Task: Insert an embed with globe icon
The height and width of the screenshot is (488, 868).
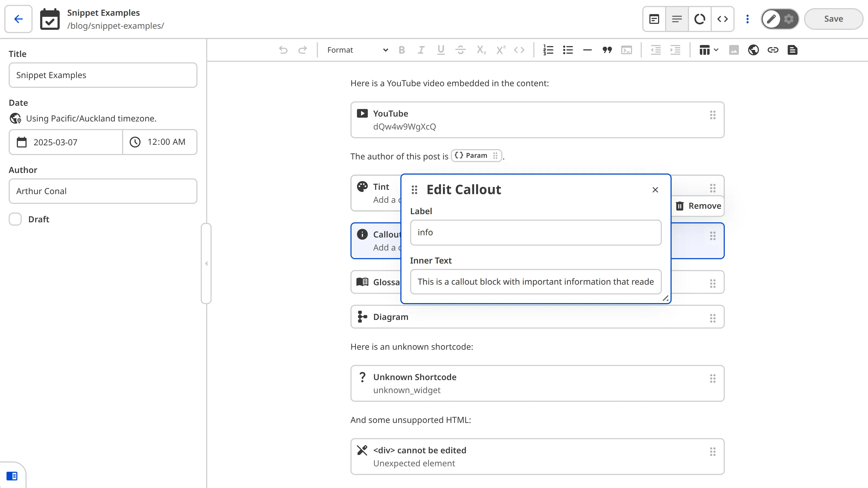Action: [x=754, y=50]
